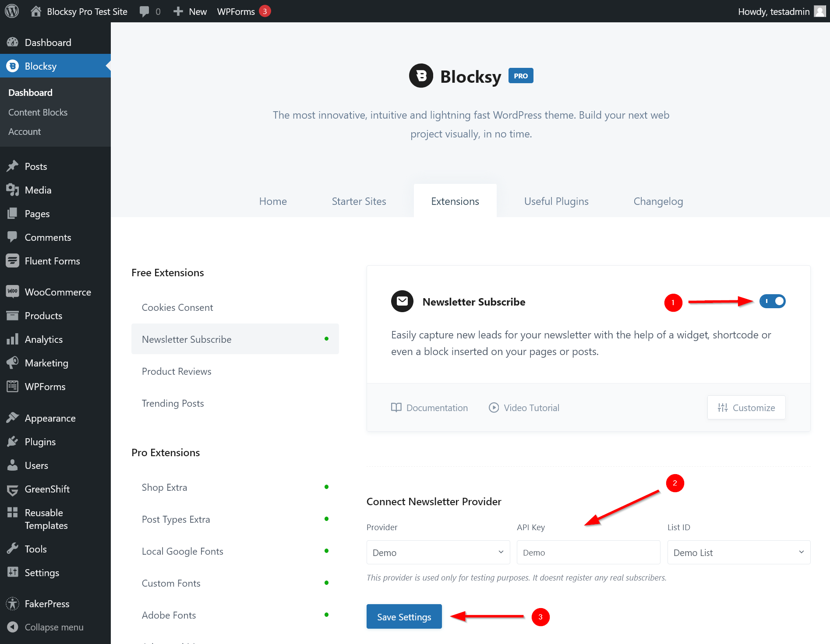
Task: Click the Tools wrench icon
Action: [x=13, y=549]
